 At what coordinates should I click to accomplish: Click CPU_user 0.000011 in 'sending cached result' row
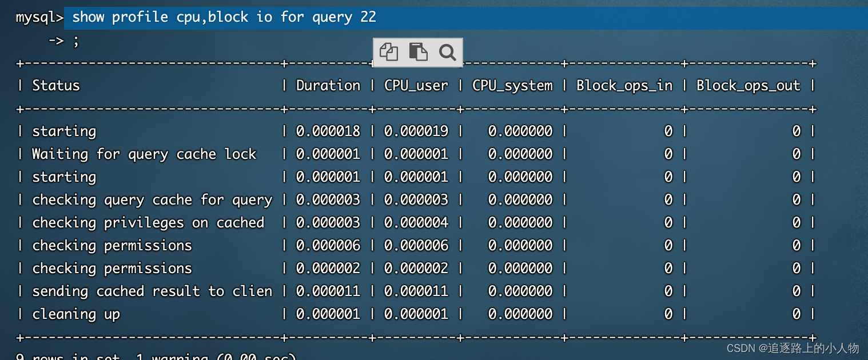416,291
